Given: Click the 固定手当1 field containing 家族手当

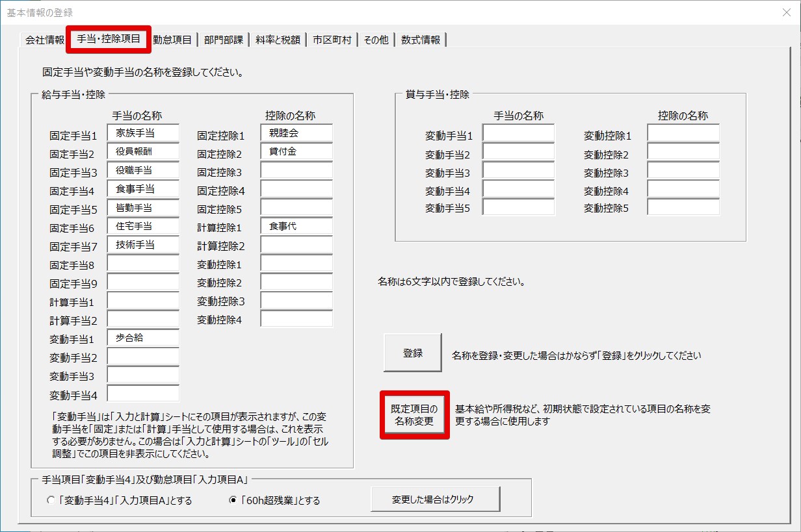Looking at the screenshot, I should [143, 133].
